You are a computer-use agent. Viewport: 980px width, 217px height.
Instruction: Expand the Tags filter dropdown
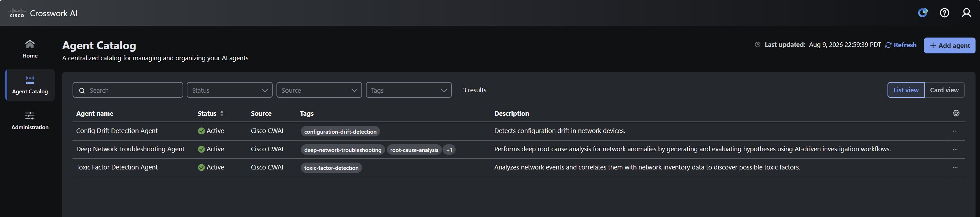click(x=409, y=90)
